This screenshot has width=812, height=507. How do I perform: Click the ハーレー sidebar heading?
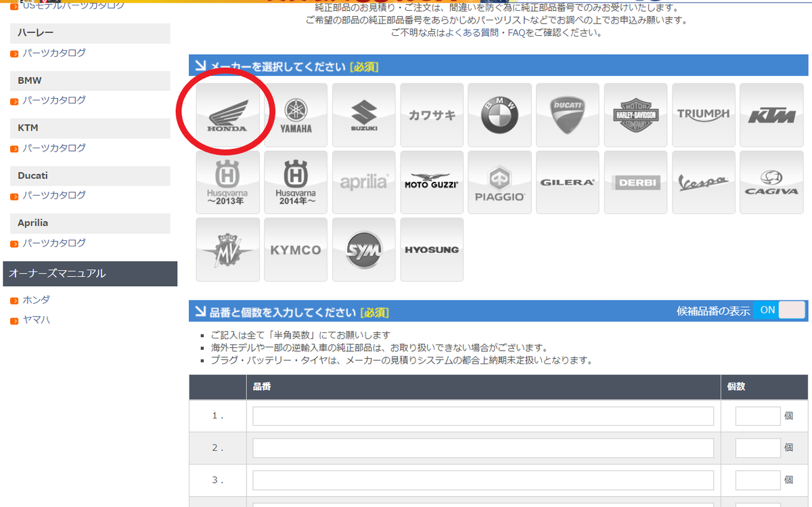tap(90, 33)
